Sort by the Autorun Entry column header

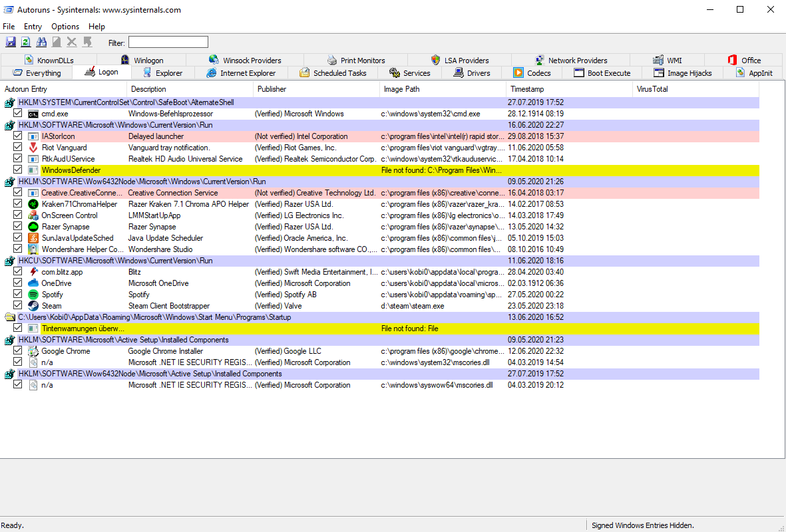[64, 89]
